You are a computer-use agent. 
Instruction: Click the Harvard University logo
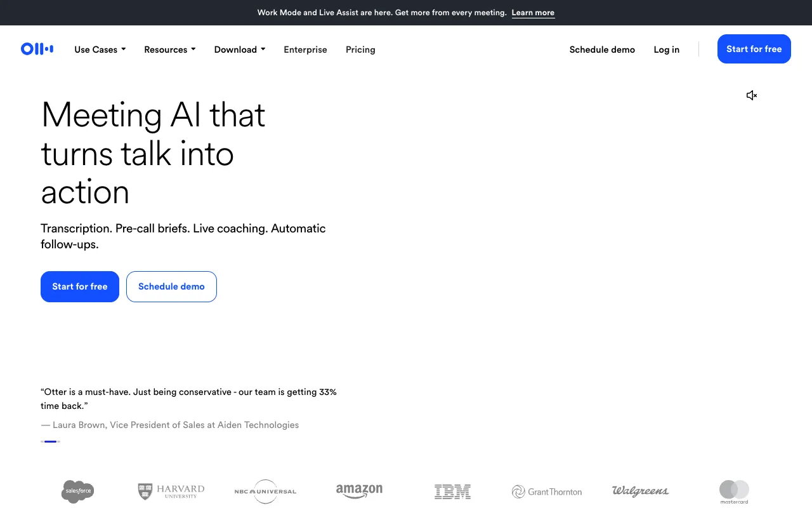tap(171, 491)
